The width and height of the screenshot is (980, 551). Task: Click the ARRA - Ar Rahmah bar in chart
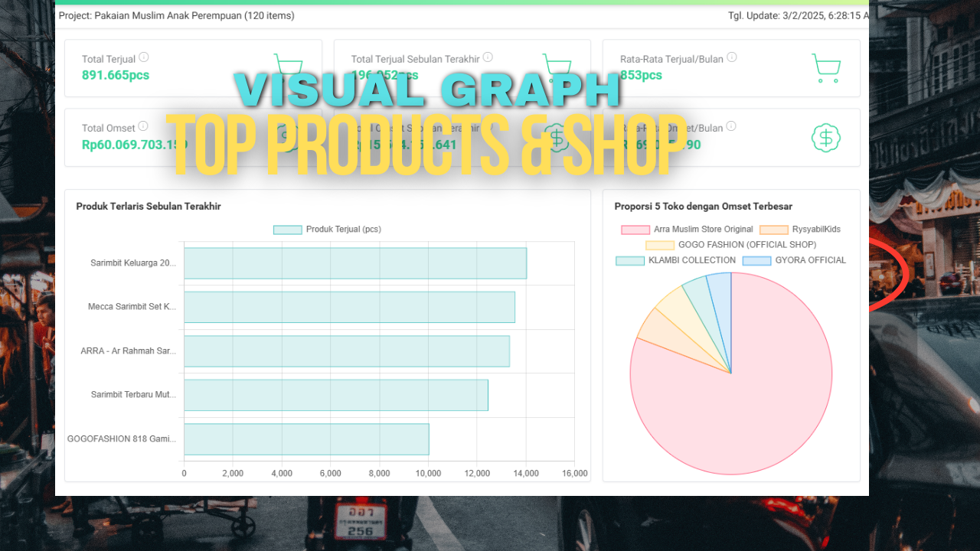(x=347, y=351)
